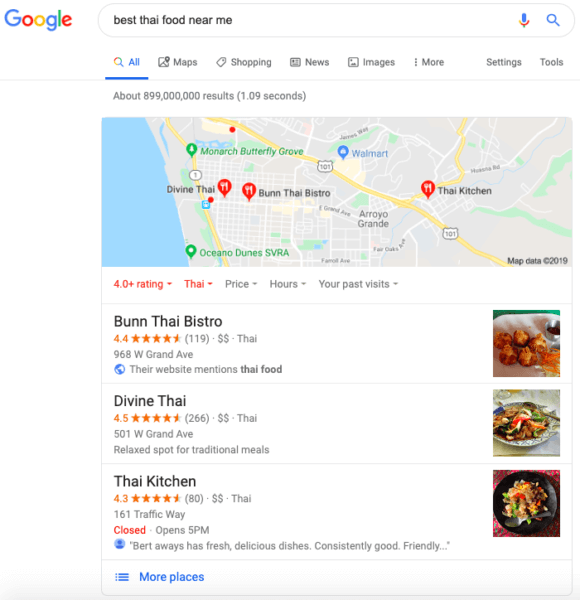This screenshot has width=580, height=600.
Task: Open the Hours filter dropdown
Action: coord(288,284)
